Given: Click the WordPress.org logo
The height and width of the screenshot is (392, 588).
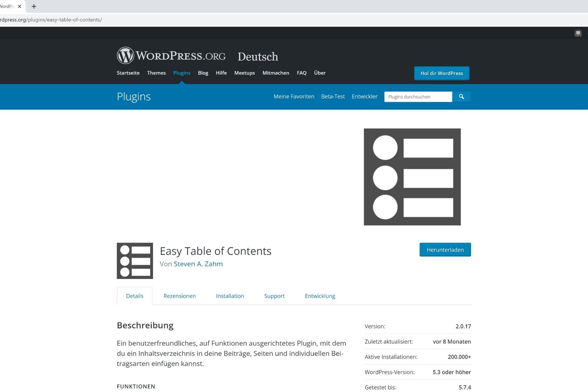Looking at the screenshot, I should [x=171, y=56].
